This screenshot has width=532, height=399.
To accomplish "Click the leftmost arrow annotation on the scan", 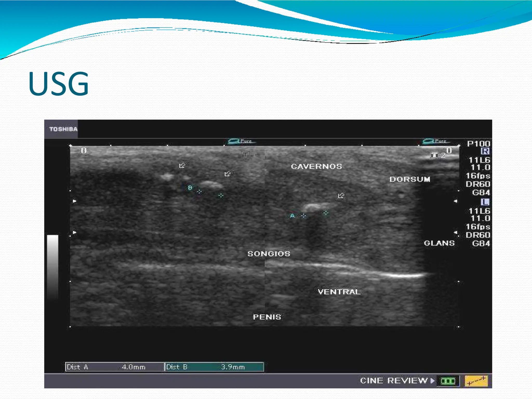I will click(x=182, y=165).
